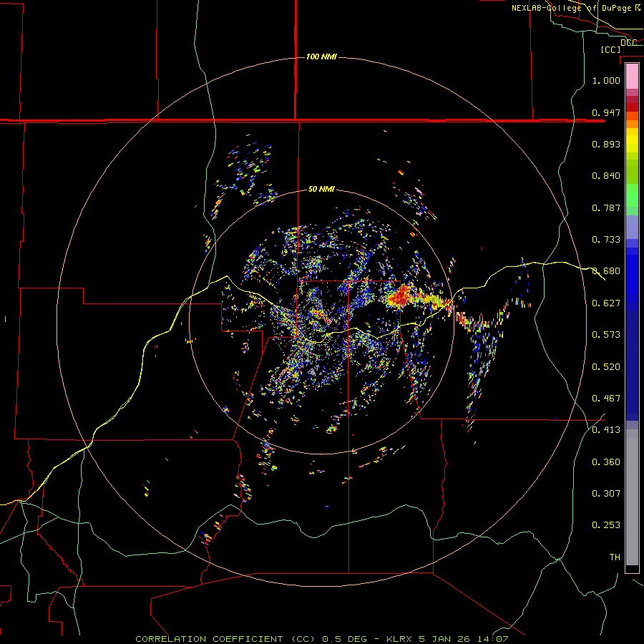Click the 0.307 legend value
Screen dimensions: 644x644
pyautogui.click(x=606, y=494)
